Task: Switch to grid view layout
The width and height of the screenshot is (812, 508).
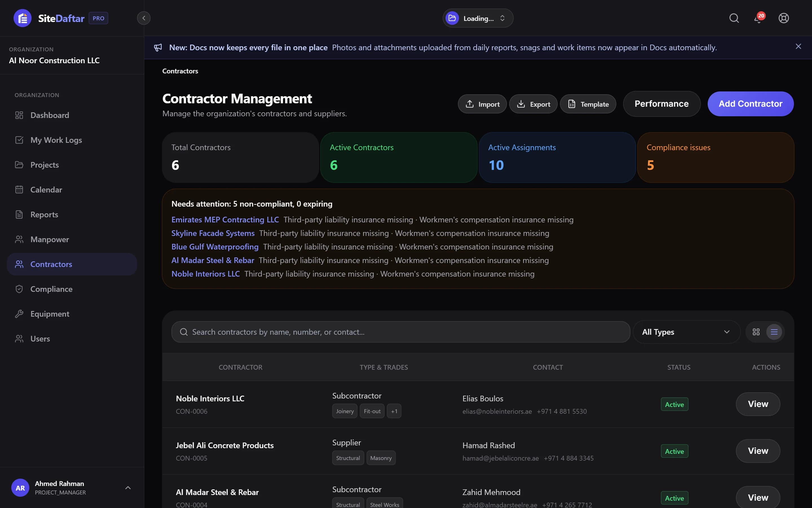Action: pos(756,332)
